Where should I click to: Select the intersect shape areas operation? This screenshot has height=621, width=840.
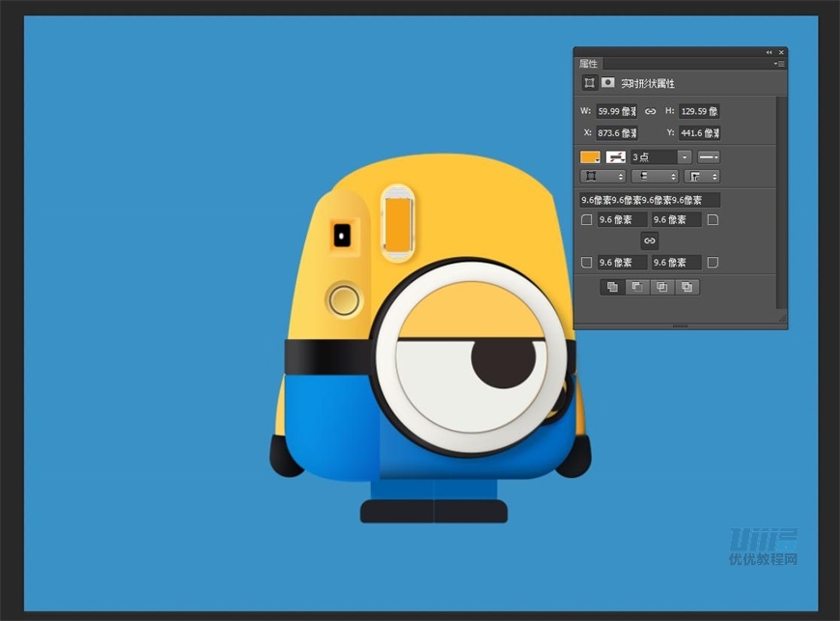pyautogui.click(x=661, y=287)
